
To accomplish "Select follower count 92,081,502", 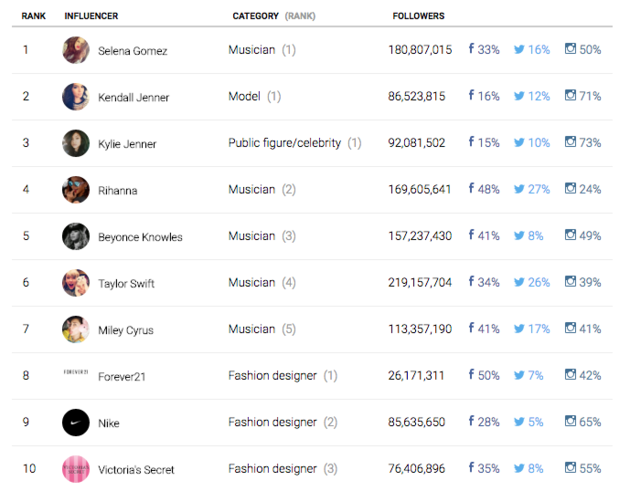I will pyautogui.click(x=417, y=143).
